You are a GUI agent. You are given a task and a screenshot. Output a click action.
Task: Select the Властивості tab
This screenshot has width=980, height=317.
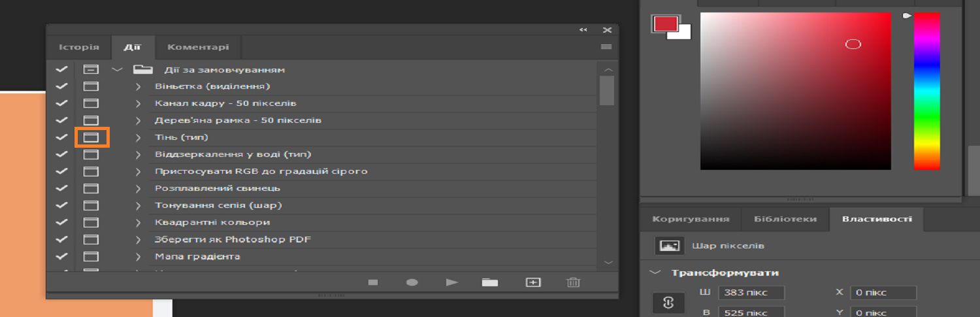877,219
